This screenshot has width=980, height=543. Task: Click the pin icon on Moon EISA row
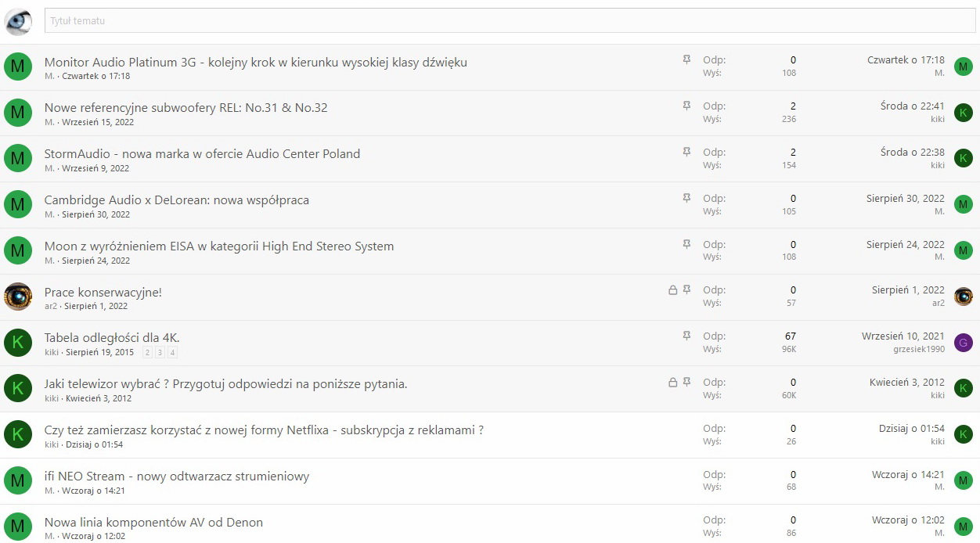(x=686, y=243)
